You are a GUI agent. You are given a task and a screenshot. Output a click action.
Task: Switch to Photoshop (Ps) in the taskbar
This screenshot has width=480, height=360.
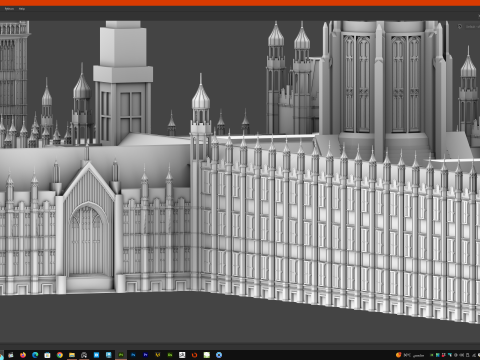point(133,355)
